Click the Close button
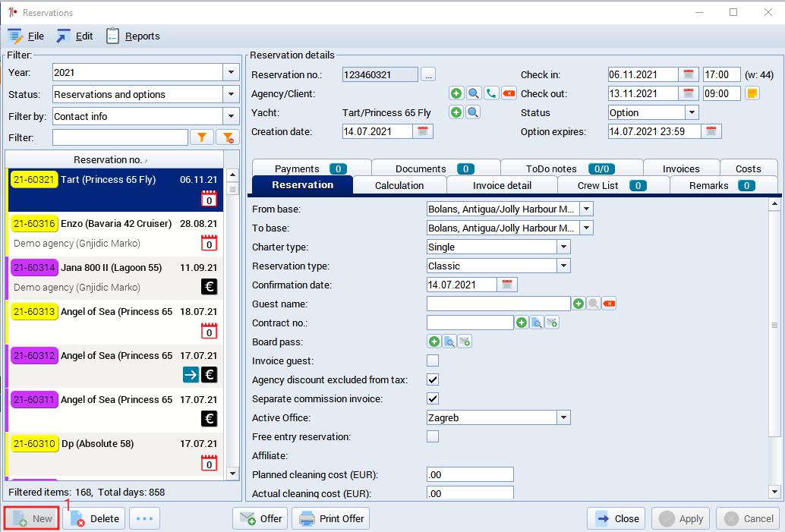This screenshot has width=785, height=532. coord(618,518)
